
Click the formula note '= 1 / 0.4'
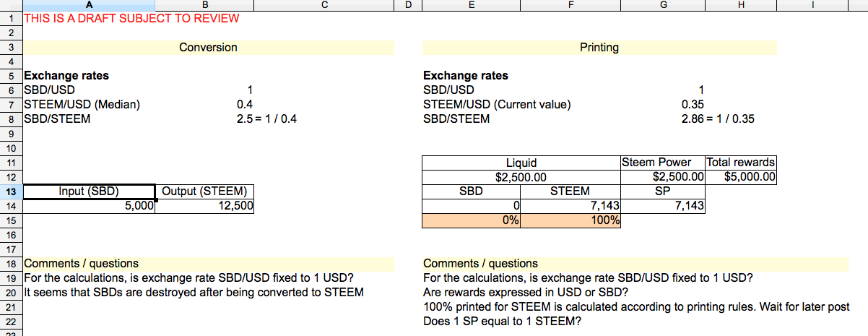coord(275,119)
